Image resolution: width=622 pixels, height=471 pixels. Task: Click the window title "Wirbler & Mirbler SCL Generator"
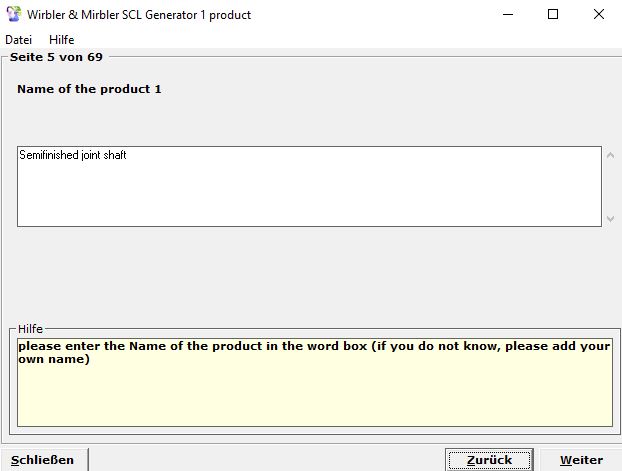click(138, 15)
